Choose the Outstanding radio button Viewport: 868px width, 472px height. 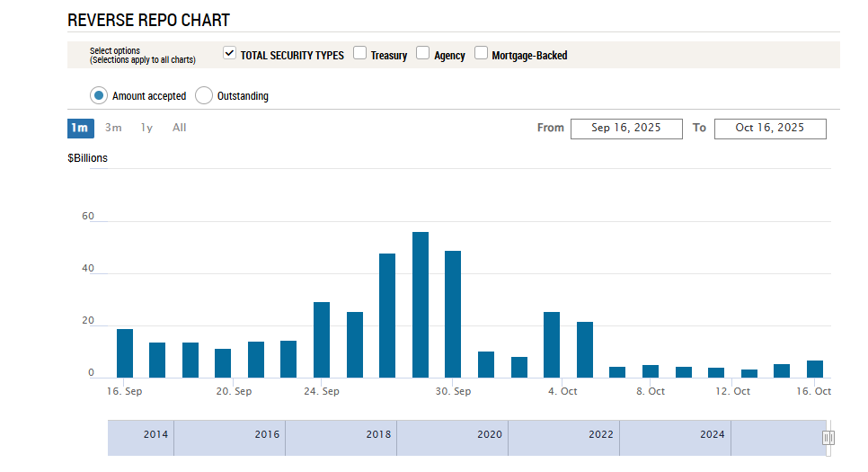tap(204, 95)
